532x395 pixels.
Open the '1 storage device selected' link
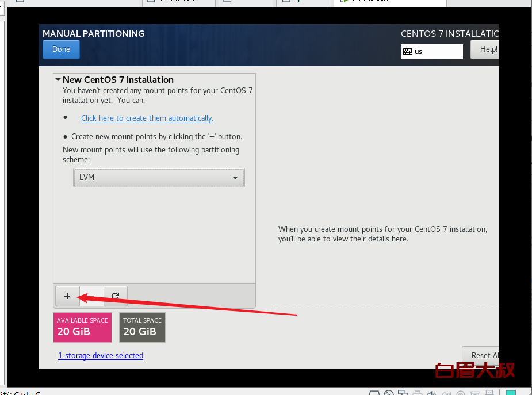coord(101,356)
